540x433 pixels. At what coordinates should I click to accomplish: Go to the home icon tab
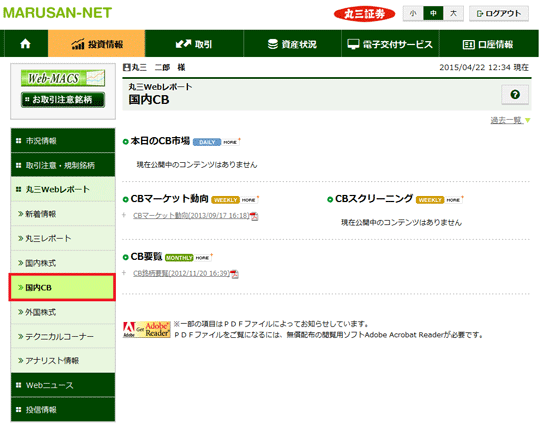[x=25, y=44]
